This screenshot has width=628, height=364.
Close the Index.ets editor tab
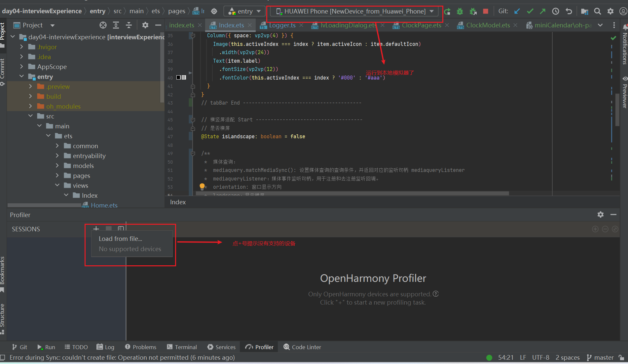click(250, 25)
